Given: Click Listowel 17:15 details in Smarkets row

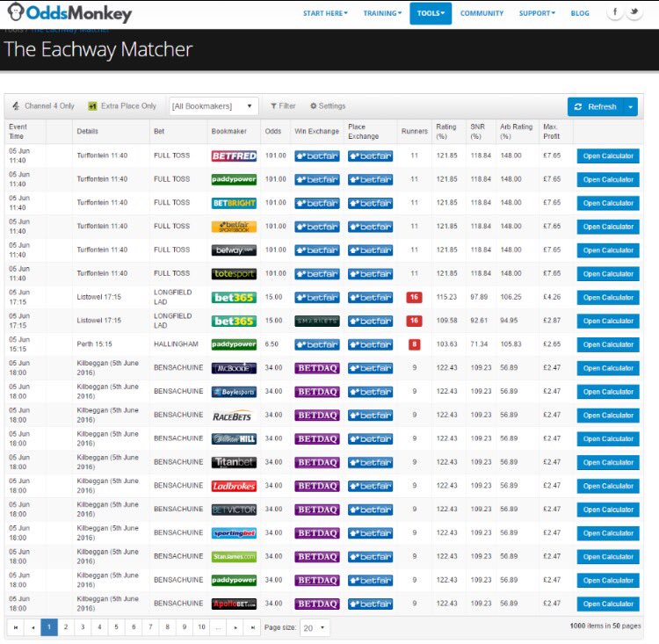Looking at the screenshot, I should [98, 321].
